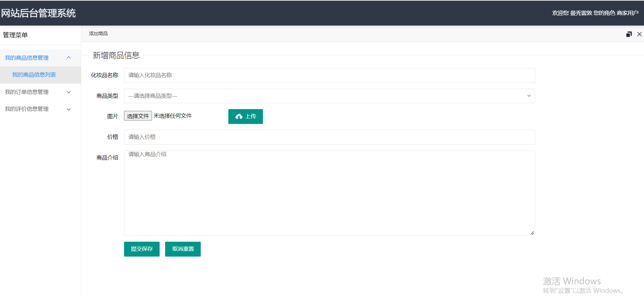Collapse the 我的商品信息管理 chevron
The height and width of the screenshot is (298, 644).
tap(69, 58)
